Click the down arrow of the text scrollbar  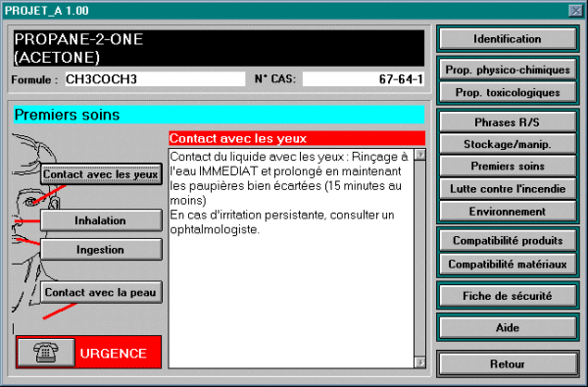pyautogui.click(x=420, y=363)
